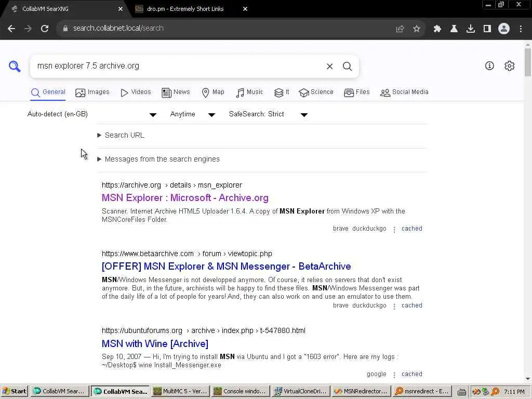Open more options dots for archive.org result
Image resolution: width=532 pixels, height=399 pixels.
(394, 230)
